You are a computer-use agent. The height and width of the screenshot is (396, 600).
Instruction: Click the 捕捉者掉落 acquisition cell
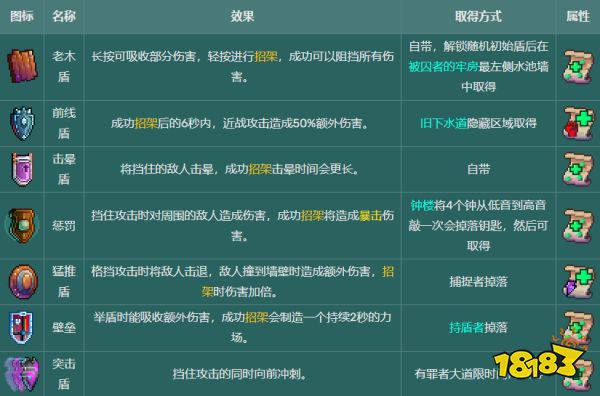point(478,282)
